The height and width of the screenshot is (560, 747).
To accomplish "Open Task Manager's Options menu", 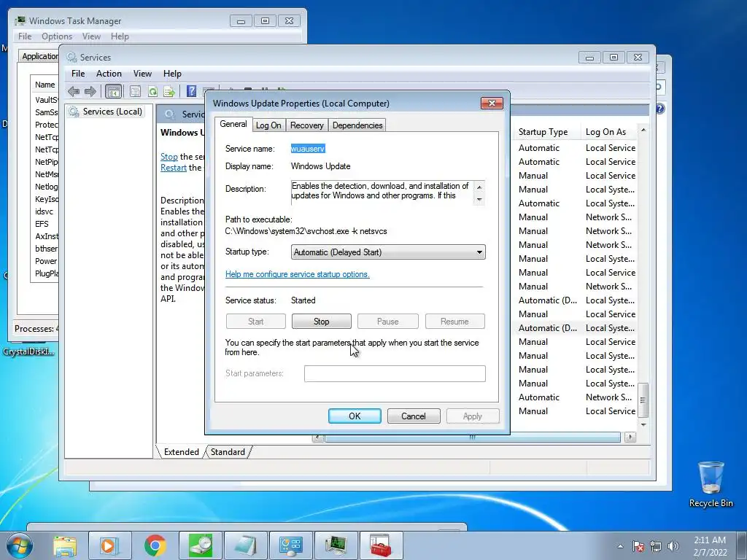I will click(57, 36).
